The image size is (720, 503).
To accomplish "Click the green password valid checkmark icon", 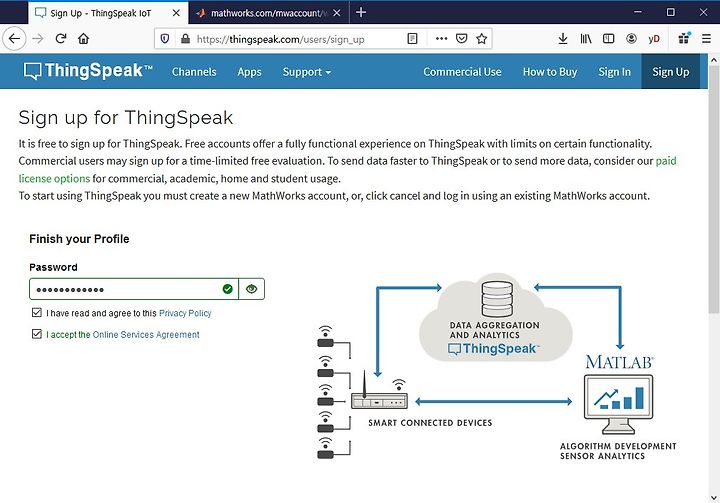I will (x=227, y=289).
